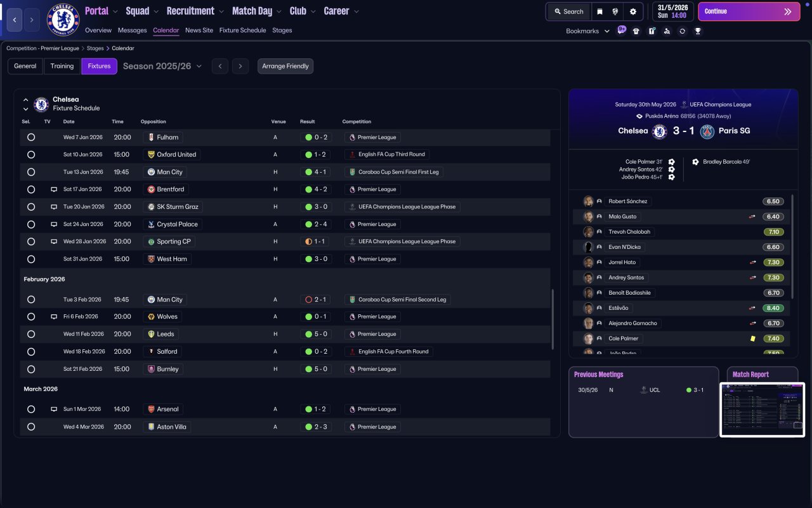Click Cole Palmer's yellow card icon
812x508 pixels.
coord(753,338)
